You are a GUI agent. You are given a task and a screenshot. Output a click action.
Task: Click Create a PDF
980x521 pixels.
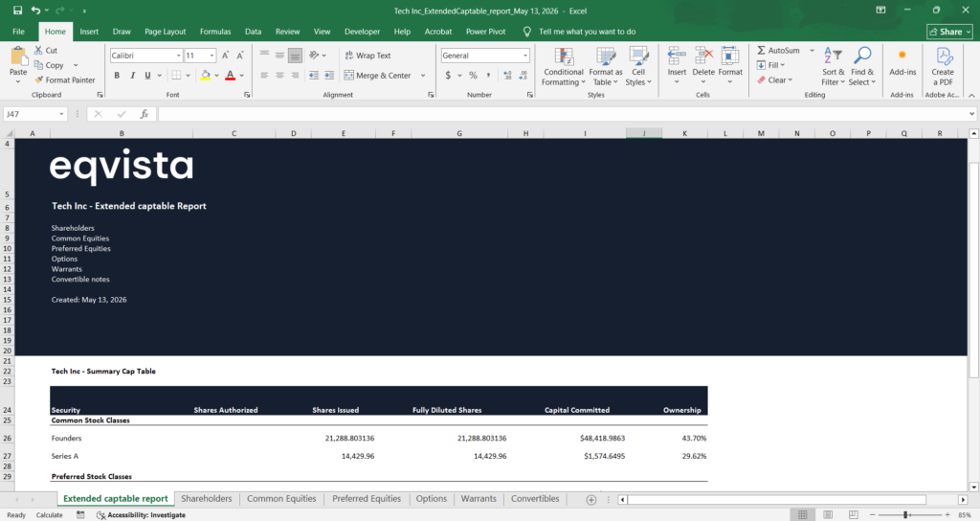coord(943,66)
